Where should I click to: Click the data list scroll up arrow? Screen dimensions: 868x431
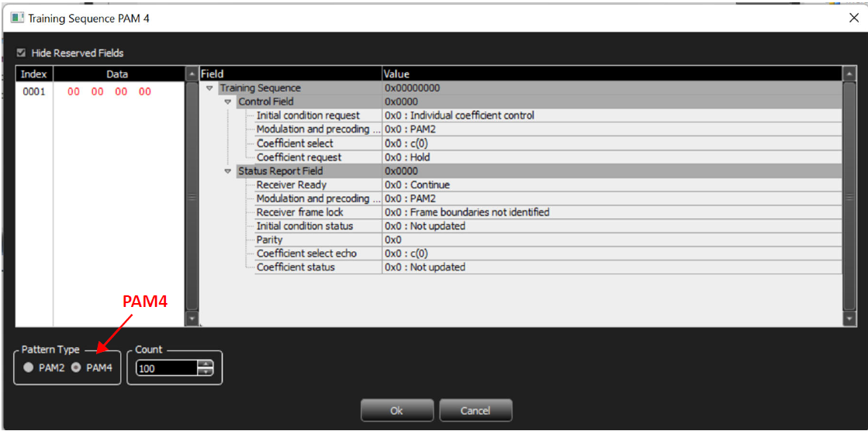[x=192, y=74]
